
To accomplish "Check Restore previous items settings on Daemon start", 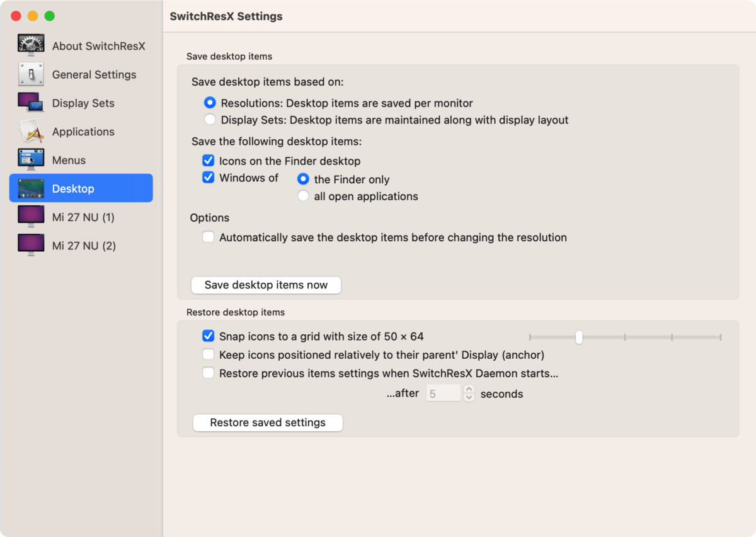I will (x=209, y=373).
